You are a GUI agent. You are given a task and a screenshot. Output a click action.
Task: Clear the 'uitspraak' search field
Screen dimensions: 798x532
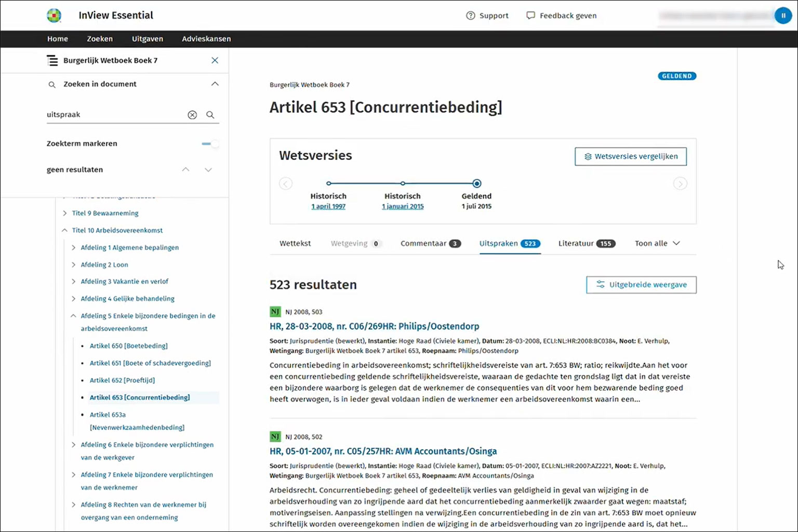192,115
